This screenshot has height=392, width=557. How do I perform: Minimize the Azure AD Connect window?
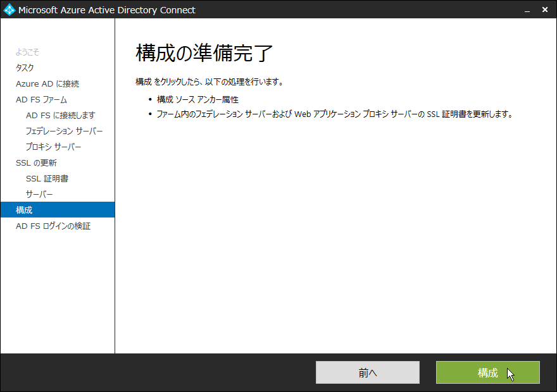527,10
